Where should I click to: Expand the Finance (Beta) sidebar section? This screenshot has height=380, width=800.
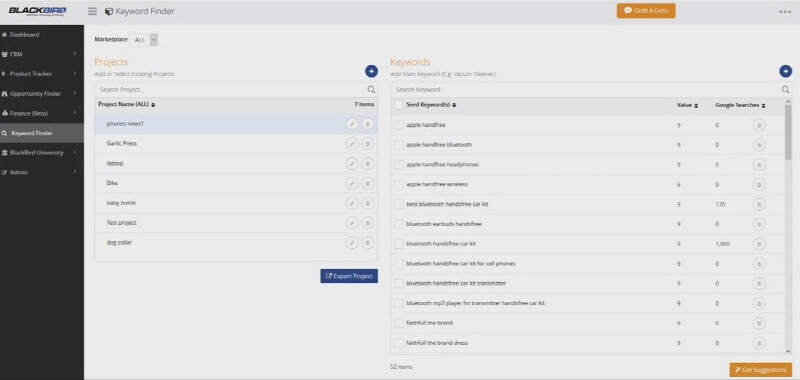tap(42, 113)
